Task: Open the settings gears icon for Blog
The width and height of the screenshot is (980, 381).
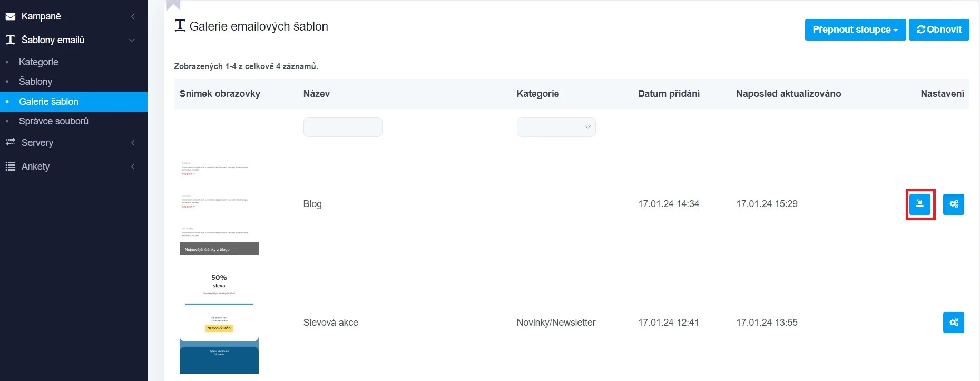Action: click(953, 204)
